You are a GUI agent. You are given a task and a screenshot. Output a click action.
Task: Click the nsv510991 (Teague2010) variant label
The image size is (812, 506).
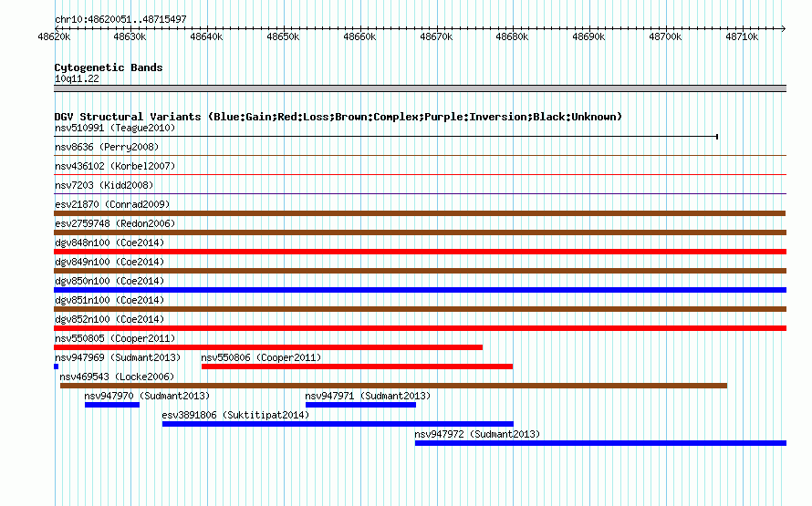(x=115, y=128)
